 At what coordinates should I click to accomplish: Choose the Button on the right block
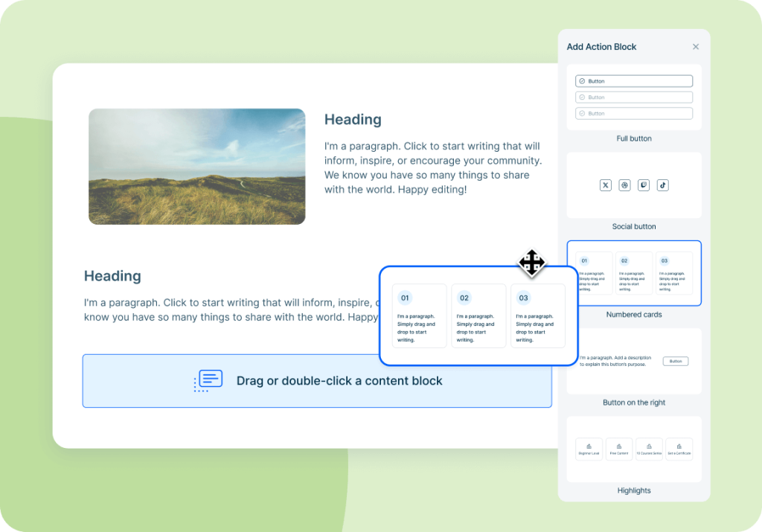pyautogui.click(x=634, y=361)
